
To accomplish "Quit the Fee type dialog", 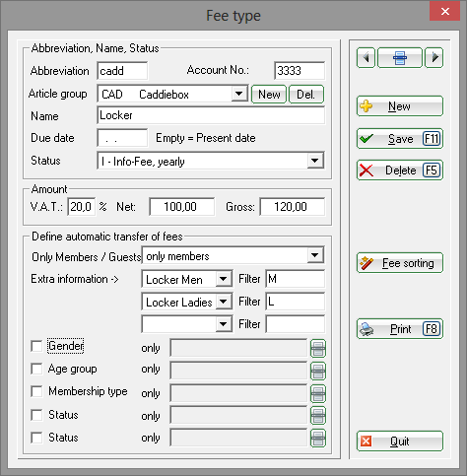I will pyautogui.click(x=400, y=442).
